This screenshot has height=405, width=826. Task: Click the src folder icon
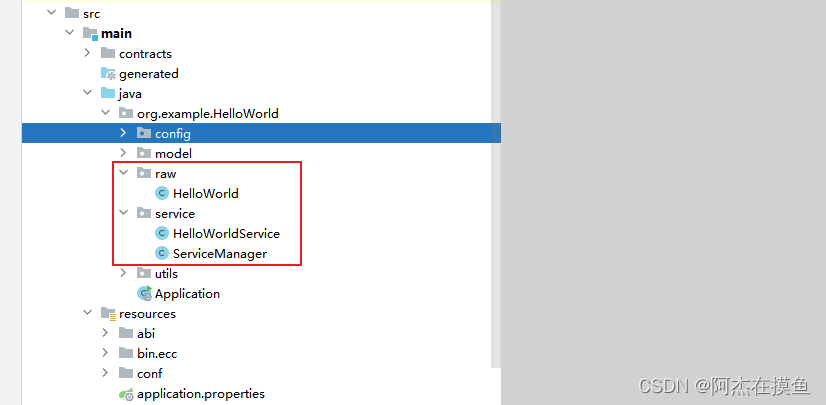(x=72, y=13)
